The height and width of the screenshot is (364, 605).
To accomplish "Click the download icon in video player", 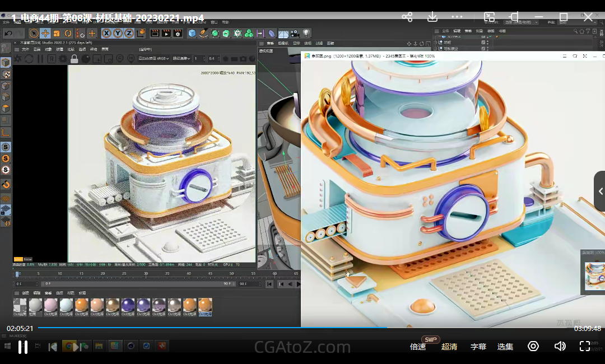I will pos(432,17).
